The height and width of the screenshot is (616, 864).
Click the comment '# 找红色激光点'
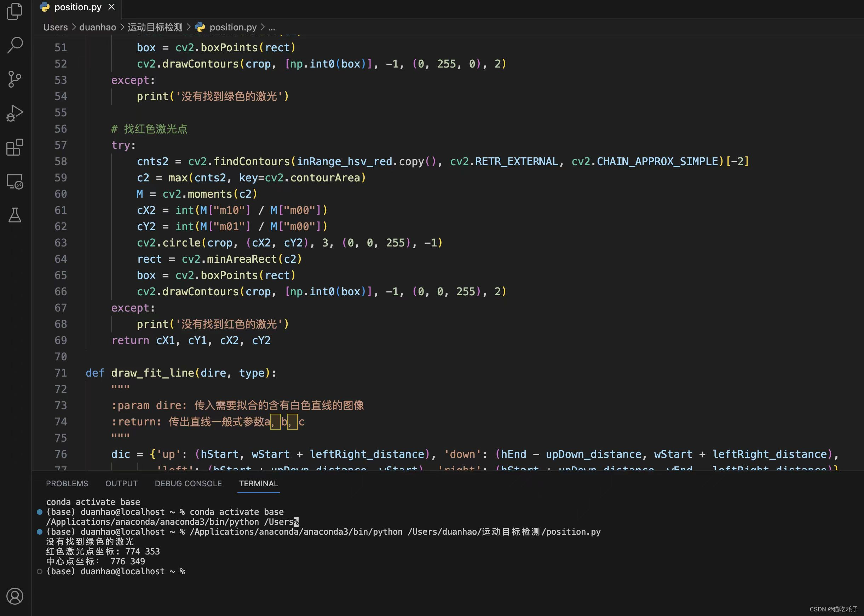149,129
